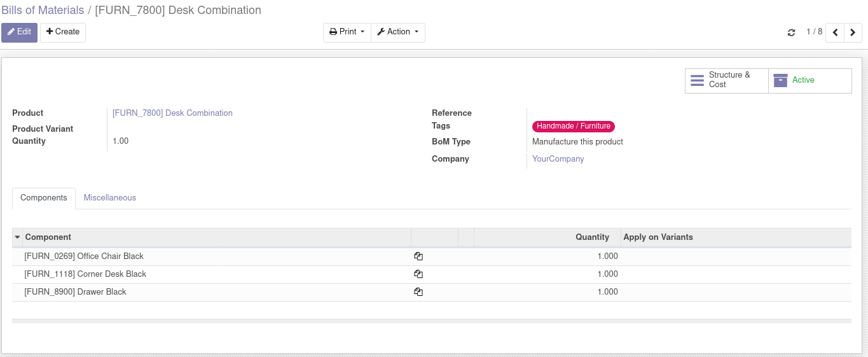Open sub-BoM icon for Drawer Black
Image resolution: width=868 pixels, height=357 pixels.
tap(418, 292)
